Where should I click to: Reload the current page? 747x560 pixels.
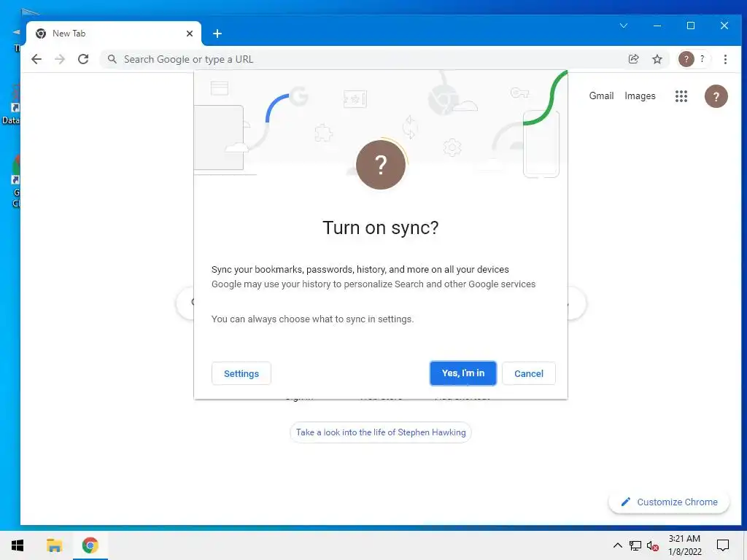pyautogui.click(x=83, y=59)
